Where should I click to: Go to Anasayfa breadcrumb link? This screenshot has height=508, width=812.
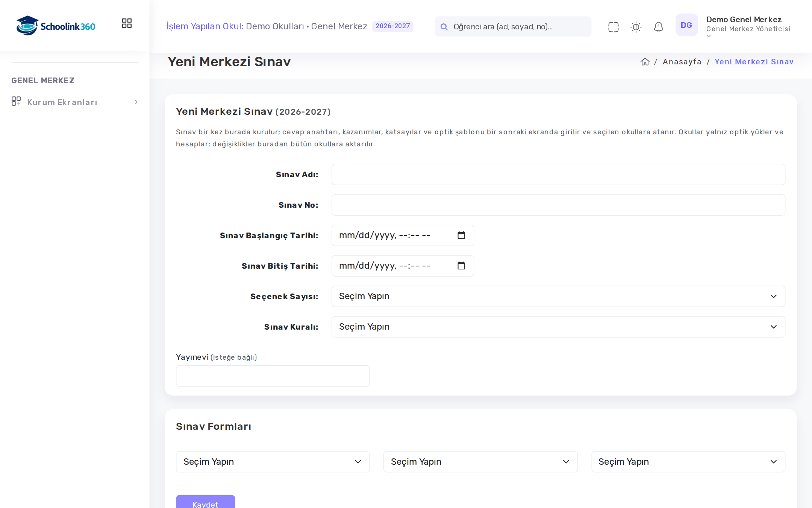pos(682,62)
